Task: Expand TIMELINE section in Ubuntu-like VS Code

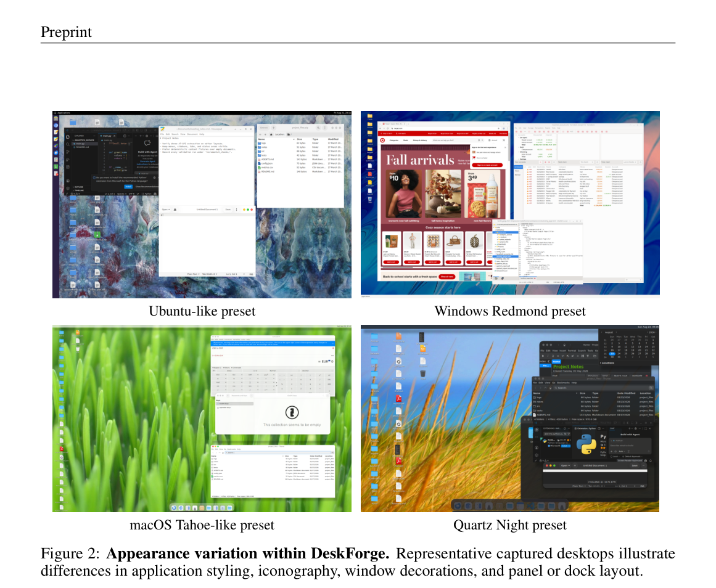Action: tap(78, 190)
